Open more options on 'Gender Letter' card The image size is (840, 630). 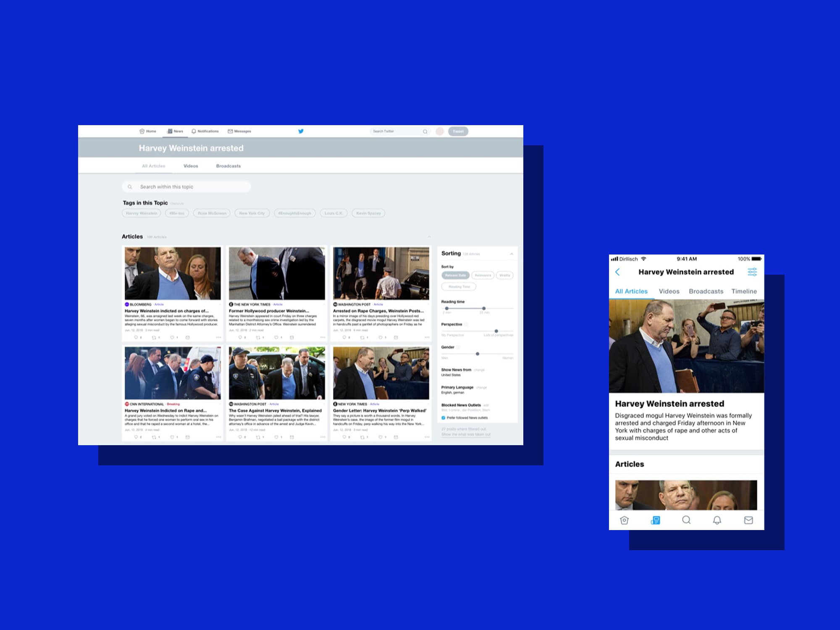coord(427,437)
